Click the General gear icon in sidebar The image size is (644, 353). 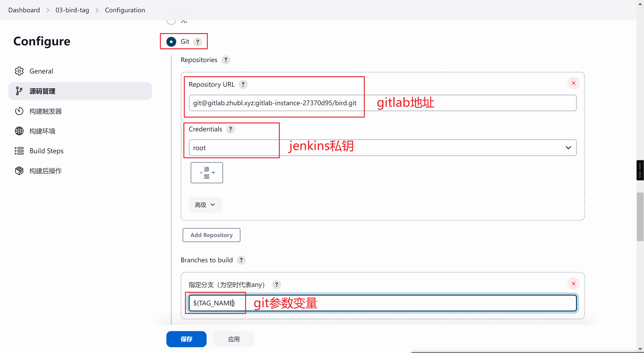point(19,71)
